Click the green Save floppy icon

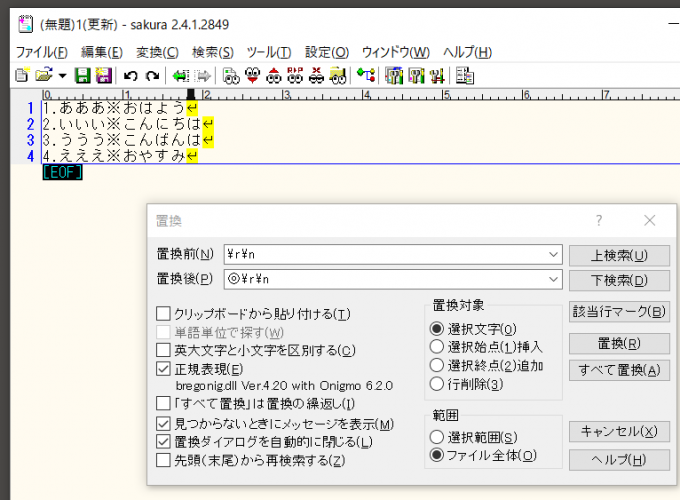coord(82,75)
